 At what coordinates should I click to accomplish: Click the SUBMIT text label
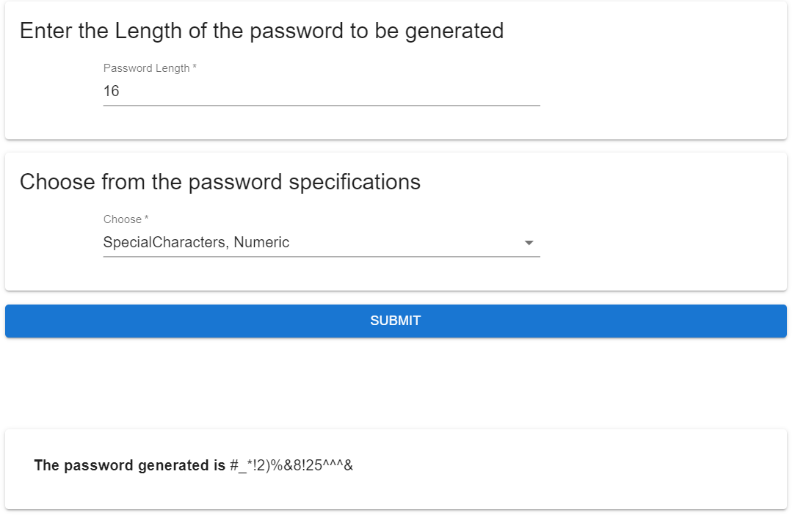(396, 321)
